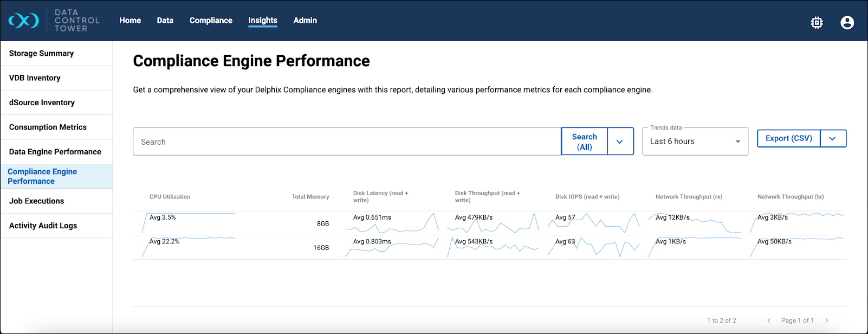
Task: Go to next page arrow in pagination
Action: click(x=826, y=320)
